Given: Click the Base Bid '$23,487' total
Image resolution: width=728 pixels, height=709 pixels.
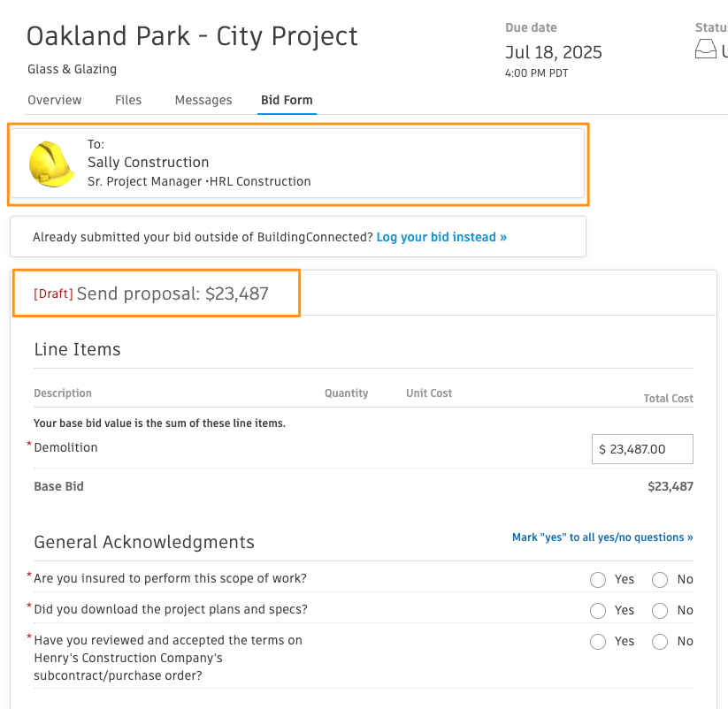Looking at the screenshot, I should coord(671,486).
